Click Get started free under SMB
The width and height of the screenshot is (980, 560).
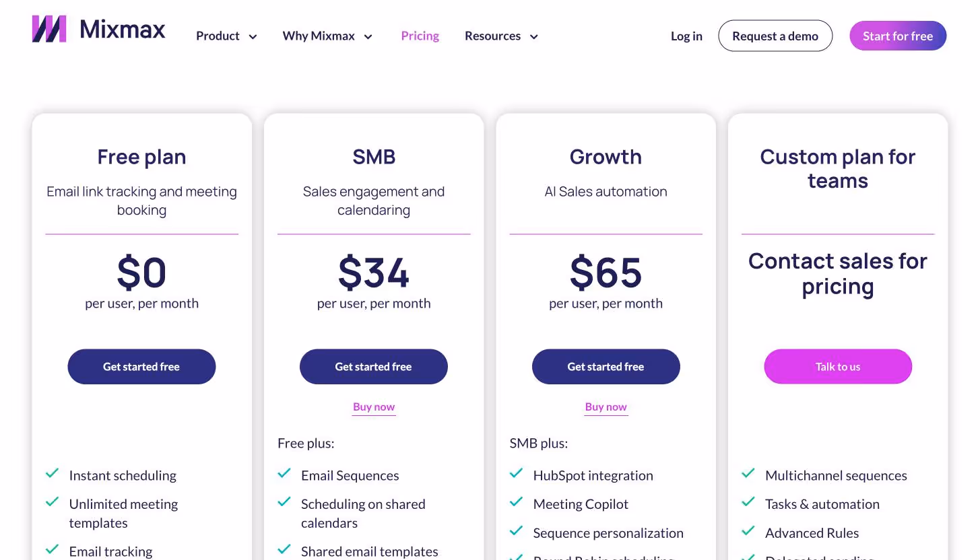(x=374, y=366)
